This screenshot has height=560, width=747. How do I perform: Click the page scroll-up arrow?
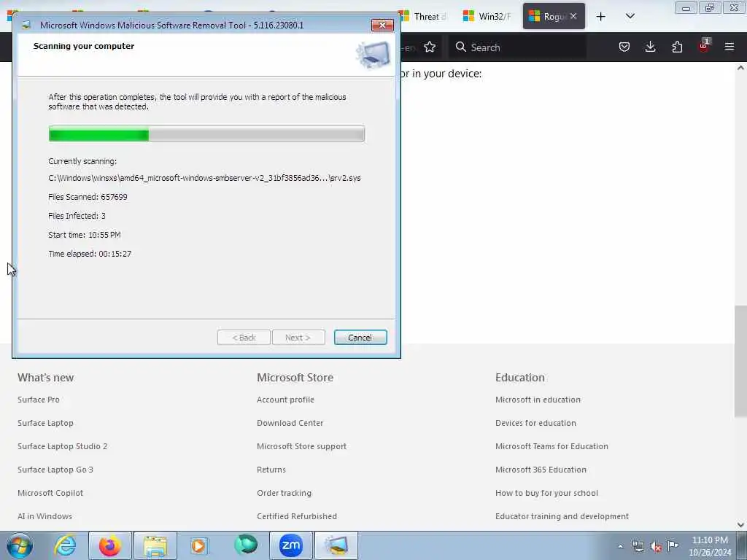tap(740, 68)
